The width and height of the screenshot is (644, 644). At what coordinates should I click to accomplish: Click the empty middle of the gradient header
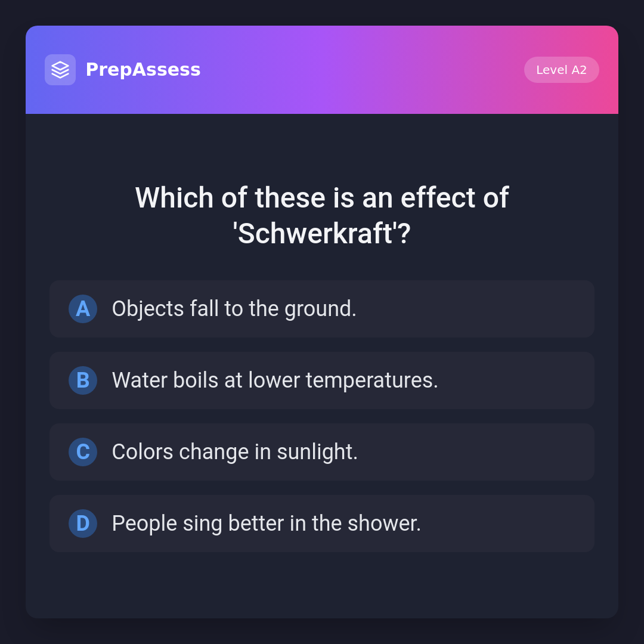pyautogui.click(x=358, y=70)
